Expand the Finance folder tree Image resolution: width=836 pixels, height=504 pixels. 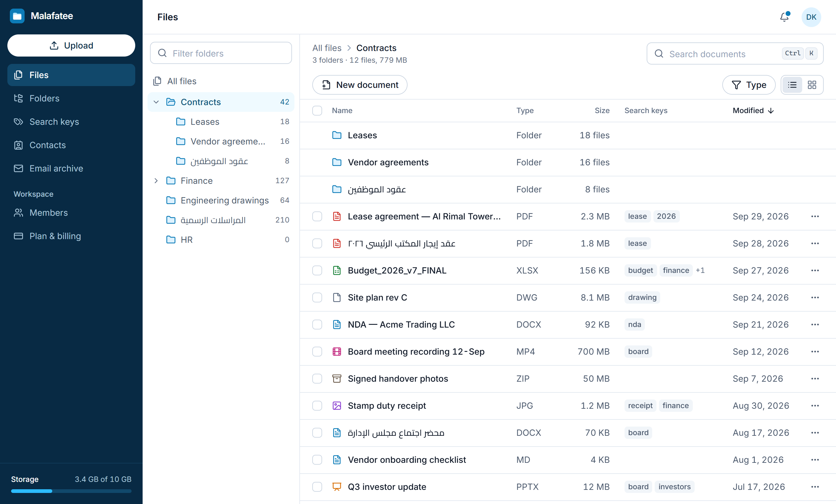156,181
